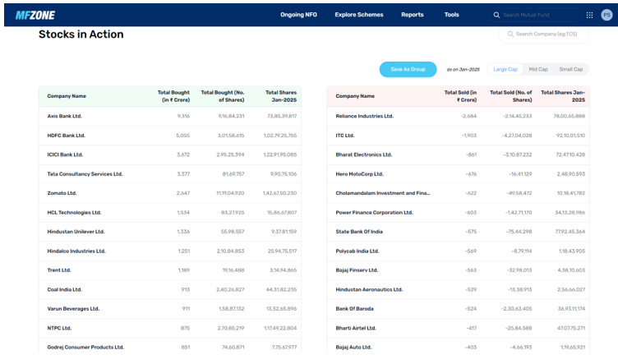Open the apps grid icon

(x=589, y=15)
